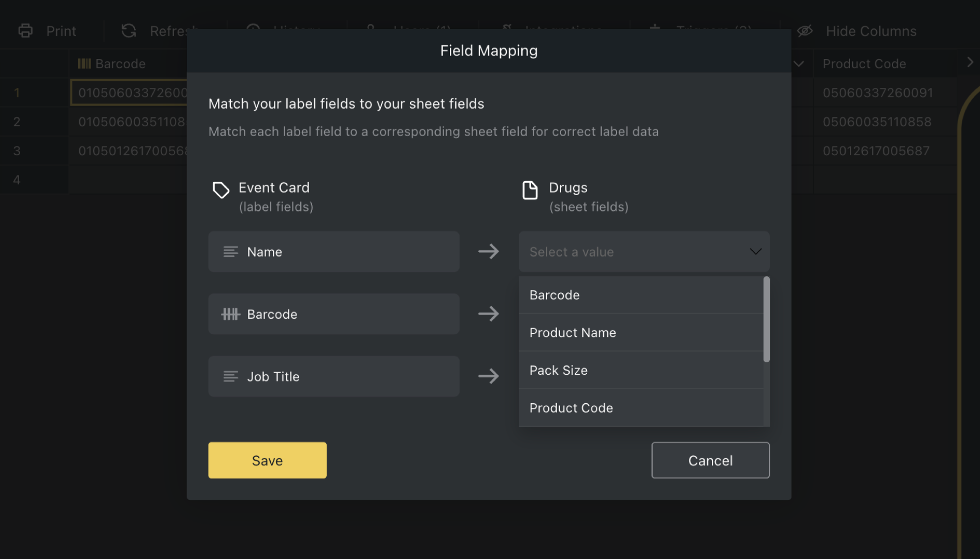
Task: Click the arrow icon next to the Barcode field
Action: pyautogui.click(x=488, y=314)
